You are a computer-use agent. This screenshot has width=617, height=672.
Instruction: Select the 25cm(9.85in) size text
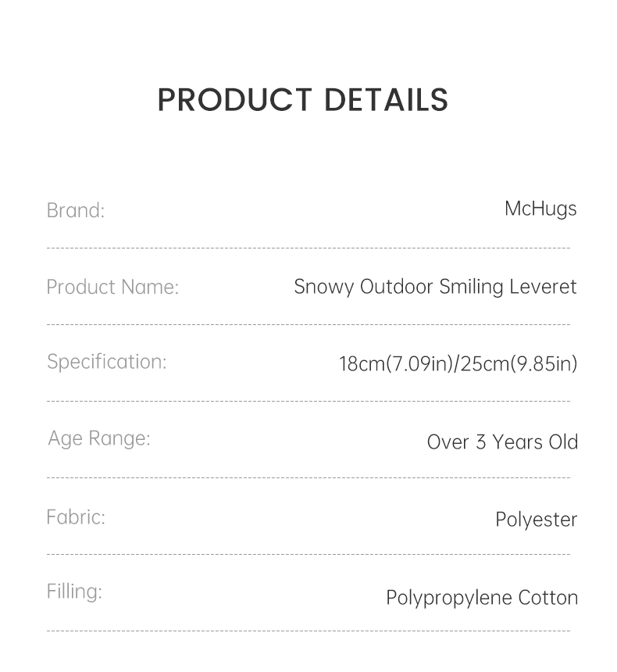(x=519, y=364)
